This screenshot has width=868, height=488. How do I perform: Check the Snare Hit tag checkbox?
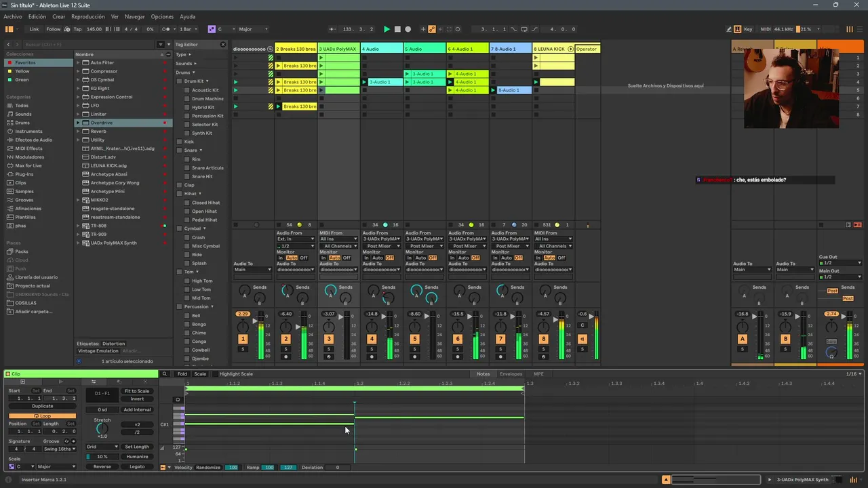(x=187, y=176)
